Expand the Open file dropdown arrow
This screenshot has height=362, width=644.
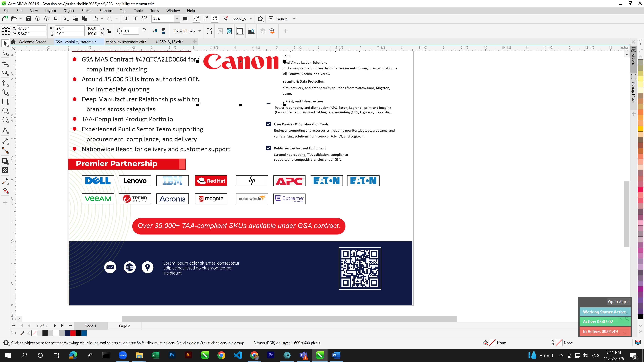(x=20, y=19)
